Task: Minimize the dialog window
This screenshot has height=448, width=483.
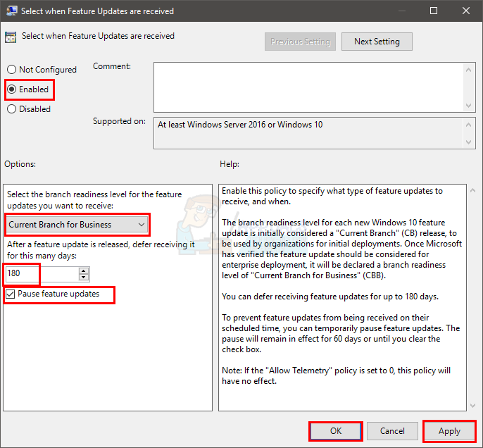Action: (401, 11)
